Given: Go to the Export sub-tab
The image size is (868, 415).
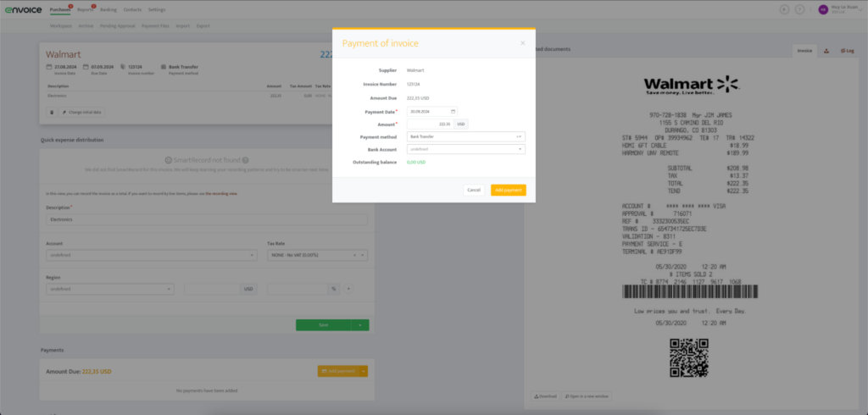Looking at the screenshot, I should pyautogui.click(x=203, y=25).
